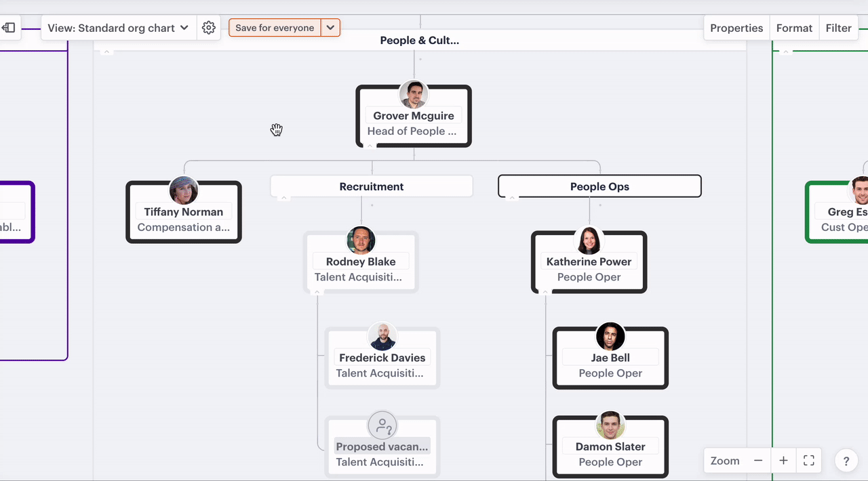Click the Save for everyone button
The width and height of the screenshot is (868, 481).
tap(275, 28)
